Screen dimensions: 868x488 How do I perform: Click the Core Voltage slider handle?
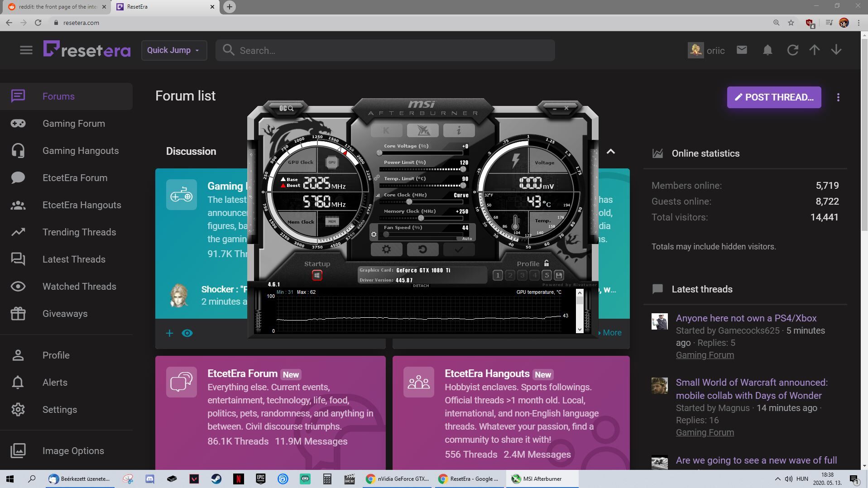pos(379,153)
